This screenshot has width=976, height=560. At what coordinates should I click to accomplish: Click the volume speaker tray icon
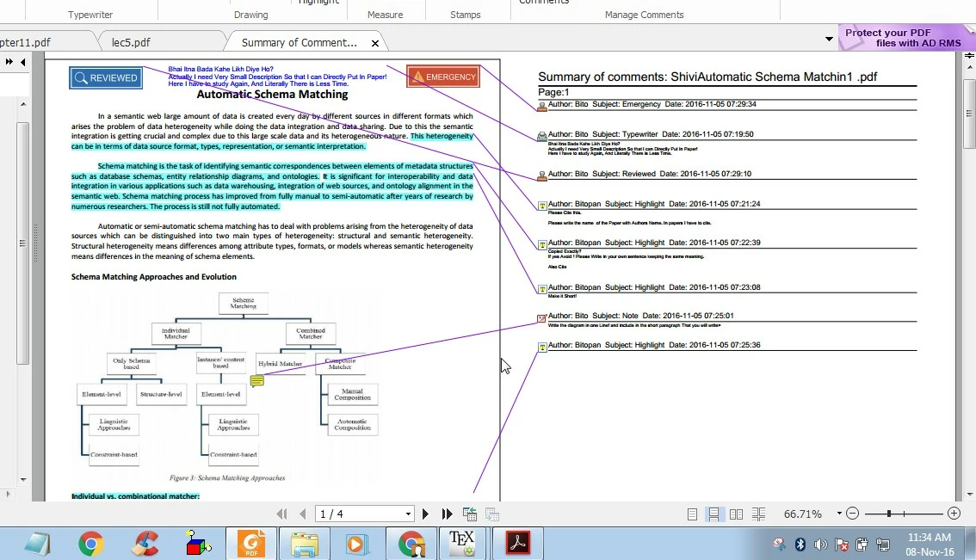pyautogui.click(x=820, y=545)
